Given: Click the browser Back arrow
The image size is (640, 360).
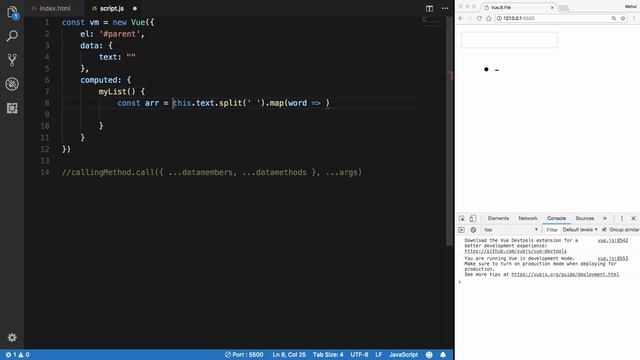Looking at the screenshot, I should point(461,18).
